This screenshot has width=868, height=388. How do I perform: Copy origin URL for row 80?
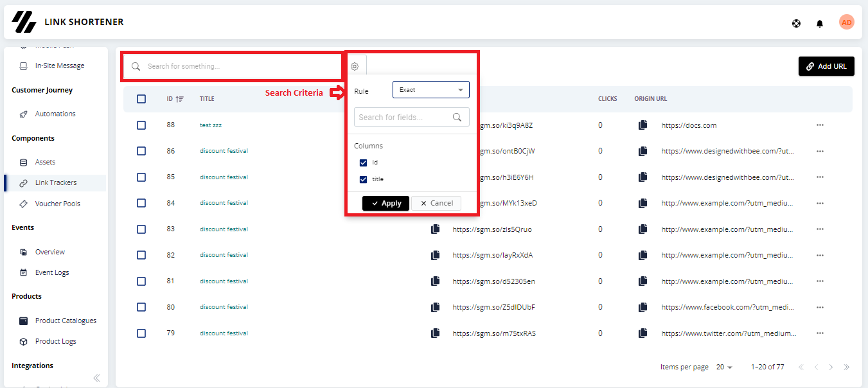(x=642, y=307)
